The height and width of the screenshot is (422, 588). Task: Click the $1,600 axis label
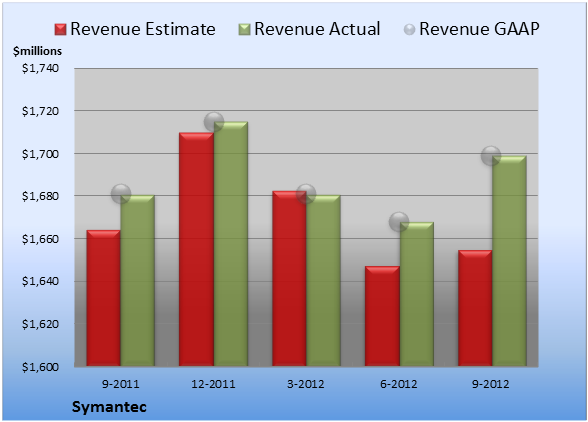(x=40, y=367)
